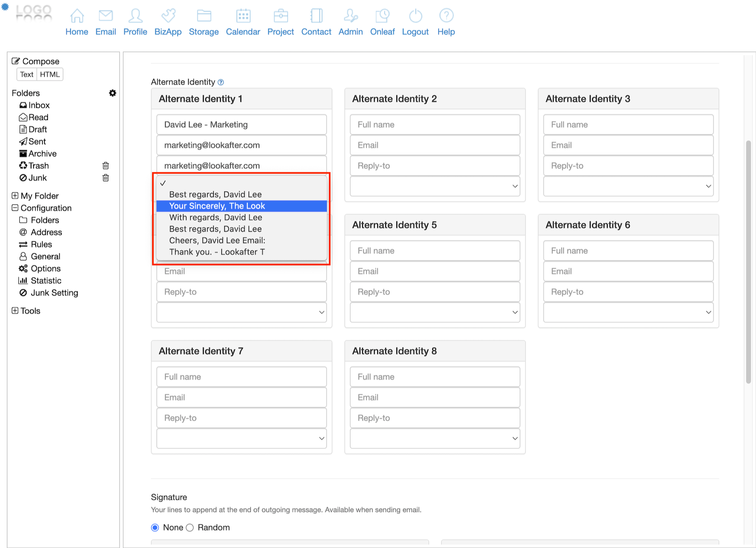
Task: Click the Junk folder delete bin icon
Action: (x=106, y=178)
